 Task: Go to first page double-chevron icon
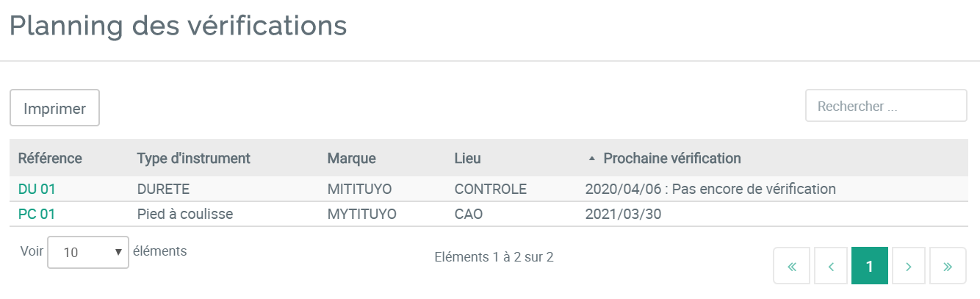[792, 266]
